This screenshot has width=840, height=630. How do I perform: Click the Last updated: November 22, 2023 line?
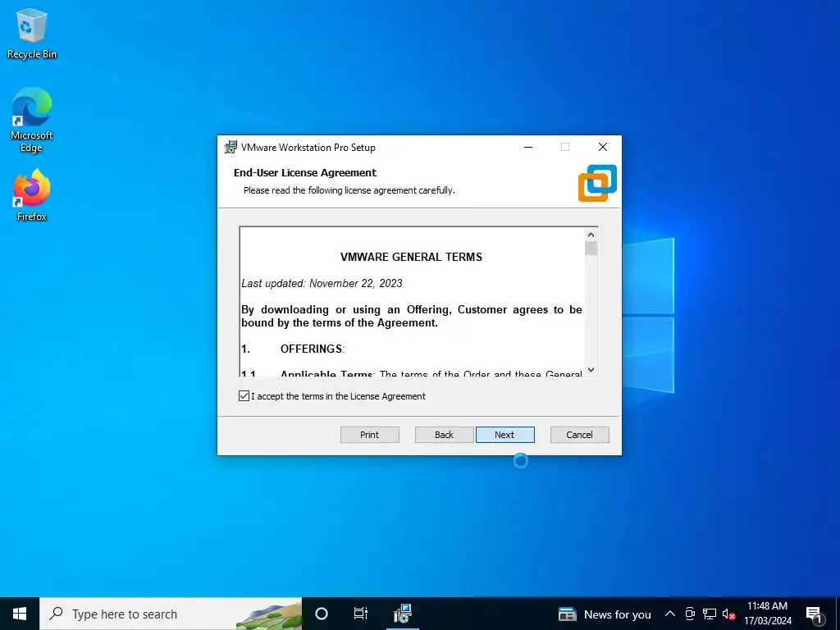coord(322,283)
